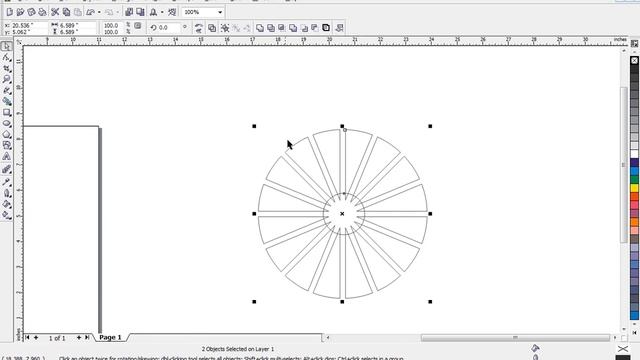Click the object width input field
The height and width of the screenshot is (360, 640).
[78, 25]
